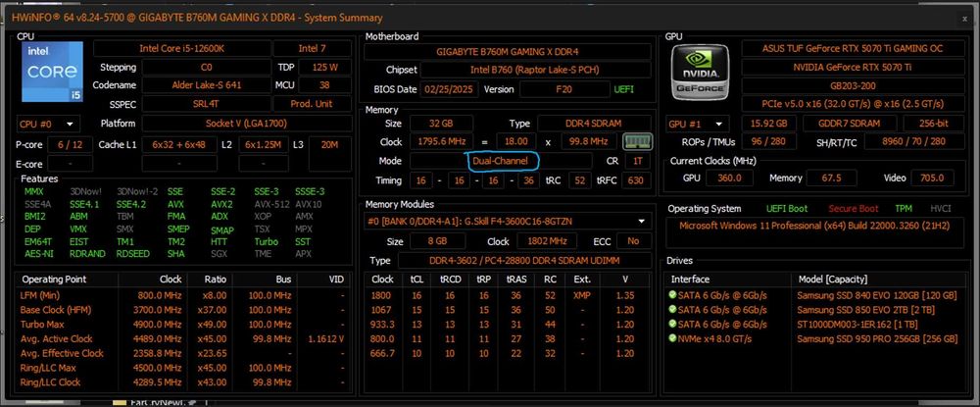Click the XMP entry in timings table

point(582,295)
